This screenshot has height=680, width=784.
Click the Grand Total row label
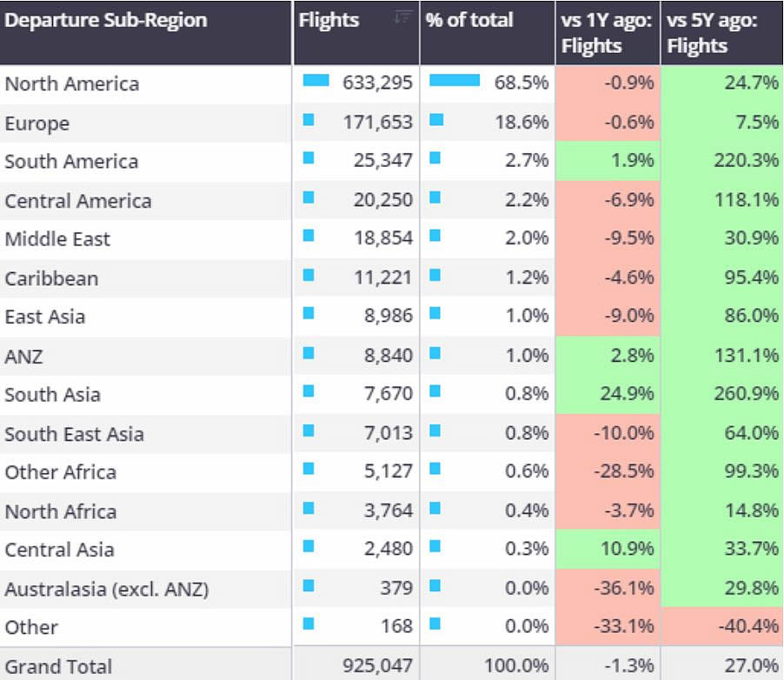[58, 666]
